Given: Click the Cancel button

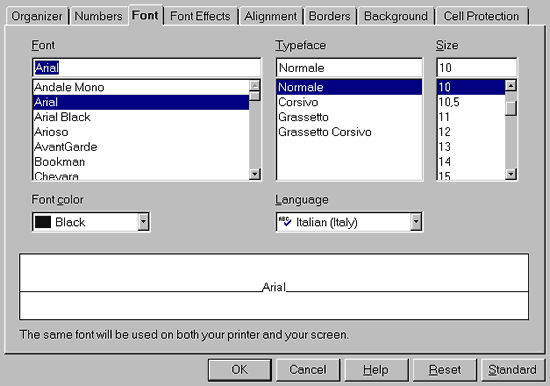Looking at the screenshot, I should point(308,370).
